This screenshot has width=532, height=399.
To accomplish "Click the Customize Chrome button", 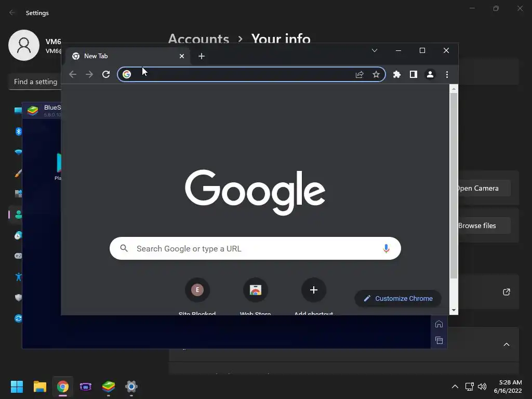I will pos(398,299).
